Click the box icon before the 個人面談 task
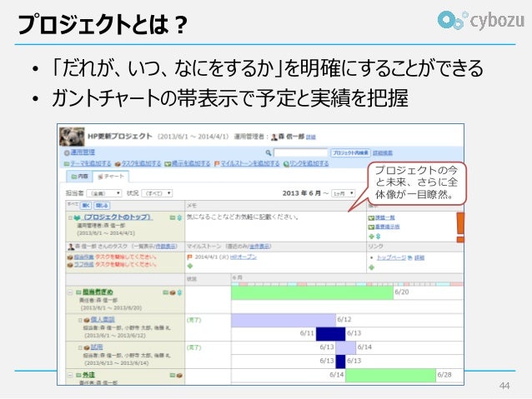Image resolution: width=532 pixels, height=399 pixels. coord(87,320)
